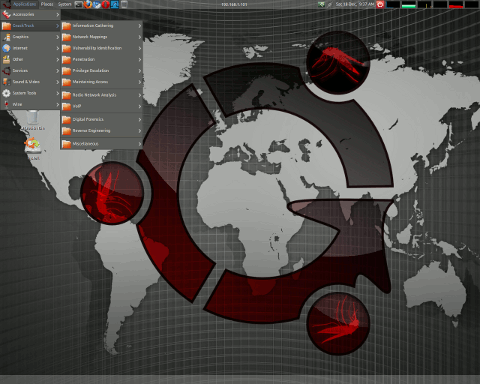Click the blue network monitor launcher
Image resolution: width=480 pixels, height=384 pixels.
click(115, 4)
